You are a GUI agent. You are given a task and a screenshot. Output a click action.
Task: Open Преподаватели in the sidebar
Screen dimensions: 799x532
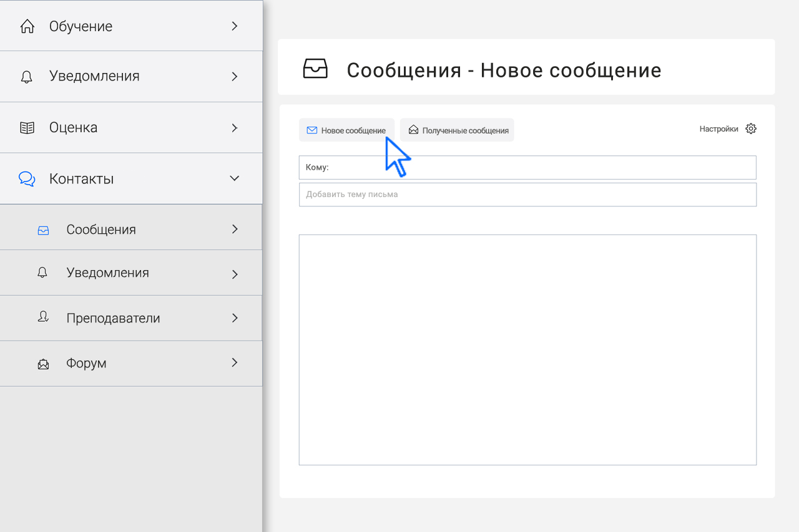click(131, 318)
